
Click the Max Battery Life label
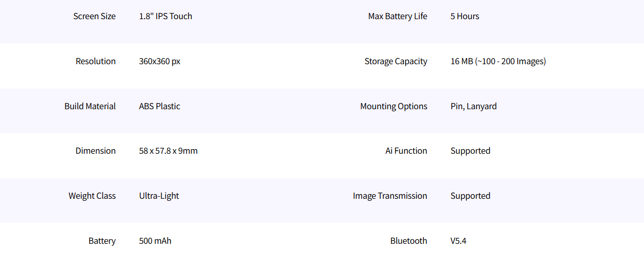(397, 16)
